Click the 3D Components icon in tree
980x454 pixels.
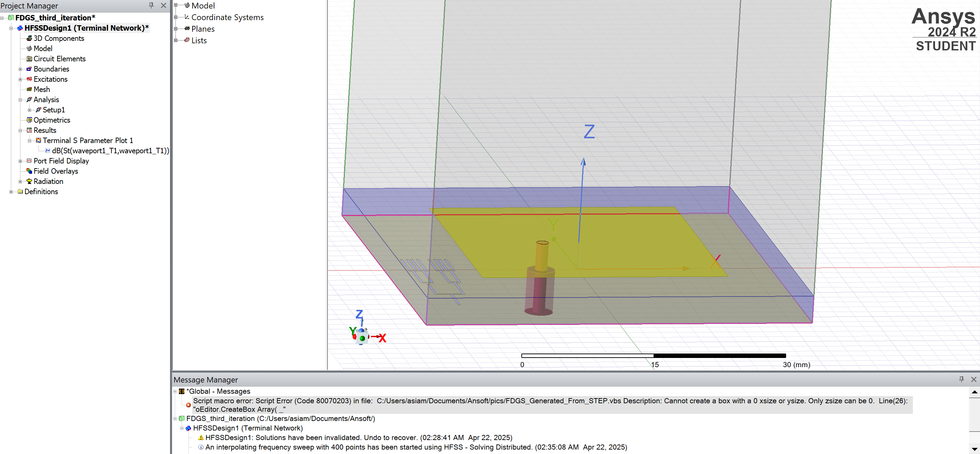(29, 38)
